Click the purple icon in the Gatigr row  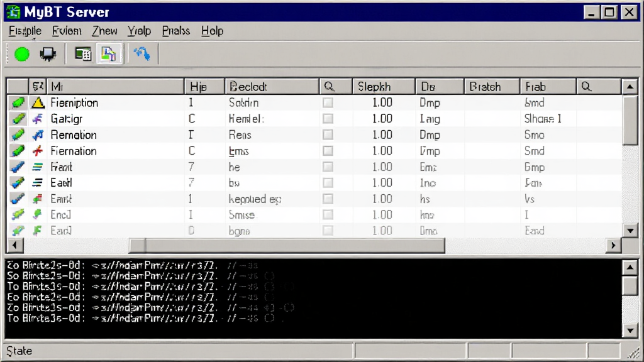(x=38, y=119)
